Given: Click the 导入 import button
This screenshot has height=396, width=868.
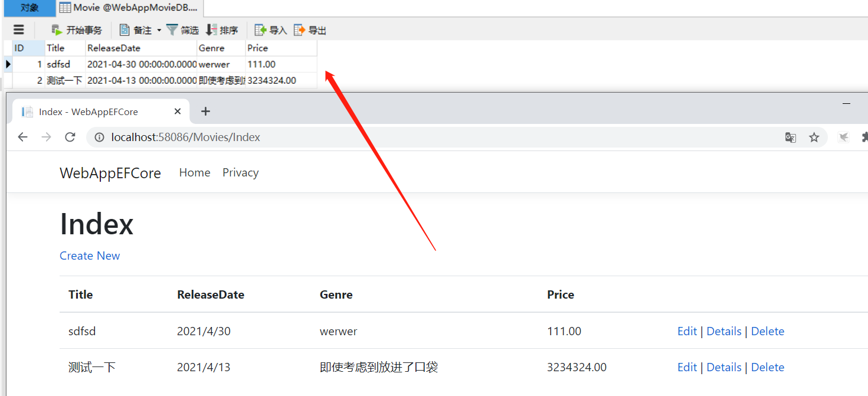Looking at the screenshot, I should (270, 30).
